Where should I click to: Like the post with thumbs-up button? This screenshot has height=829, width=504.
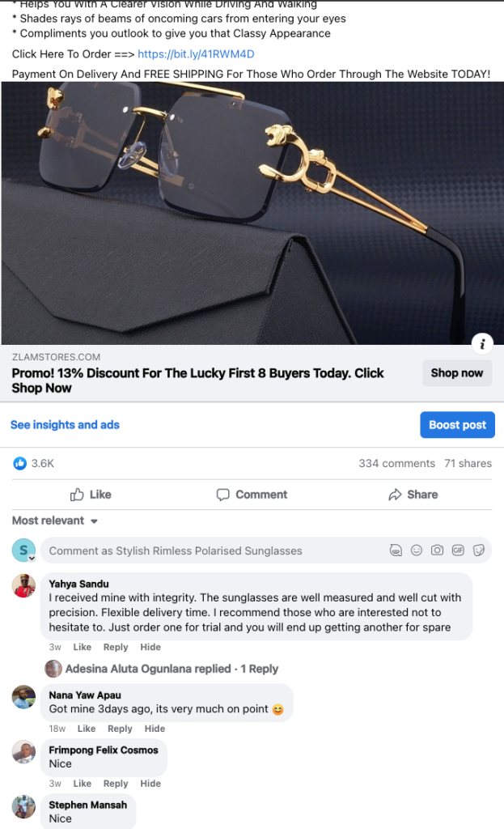coord(91,495)
